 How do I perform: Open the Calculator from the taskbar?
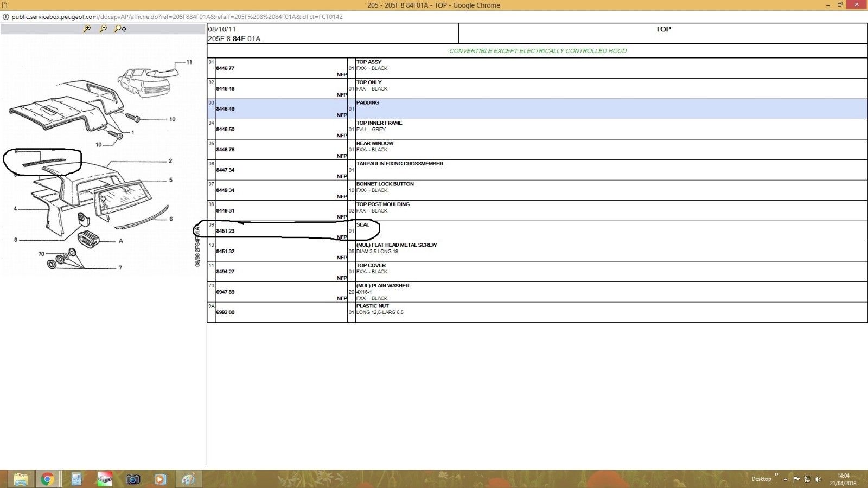pos(76,479)
